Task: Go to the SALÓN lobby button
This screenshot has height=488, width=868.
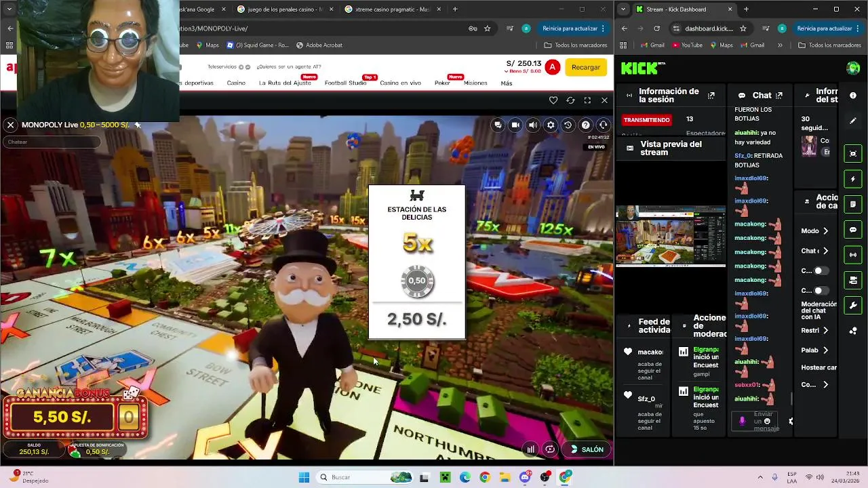Action: [x=587, y=449]
